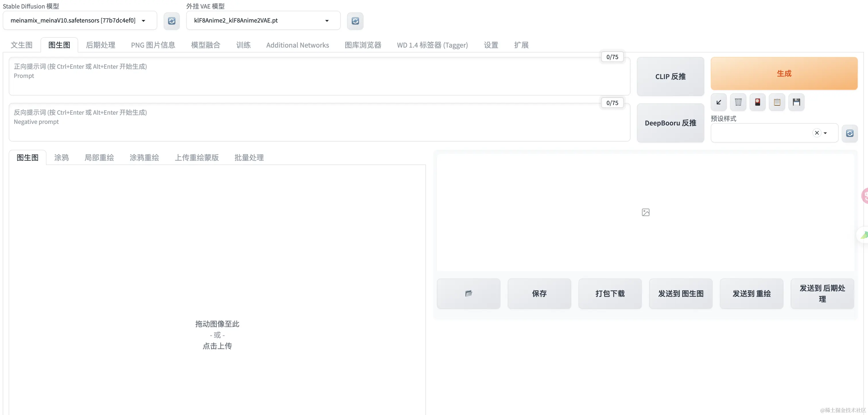Save the prompt as a style using the floppy disk icon
The image size is (868, 415).
coord(797,102)
